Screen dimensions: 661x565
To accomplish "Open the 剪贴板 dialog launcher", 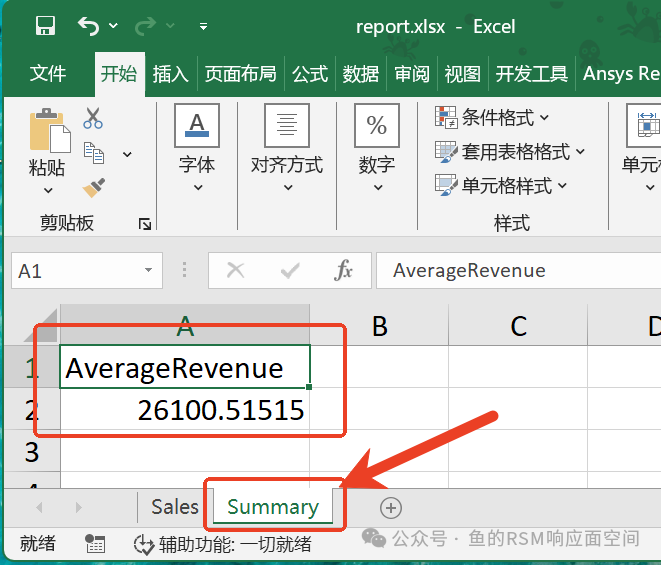I will tap(145, 224).
